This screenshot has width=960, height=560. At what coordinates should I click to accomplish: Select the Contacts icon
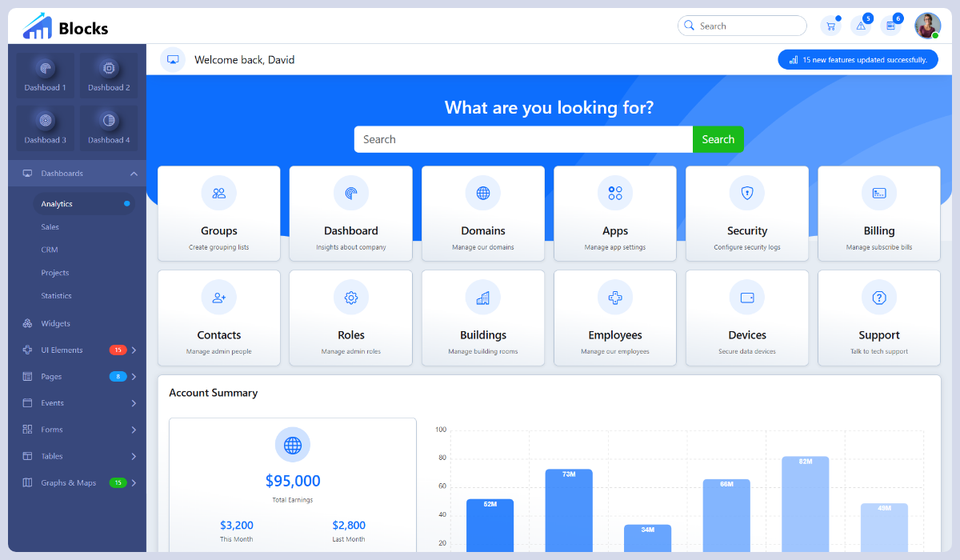tap(218, 297)
